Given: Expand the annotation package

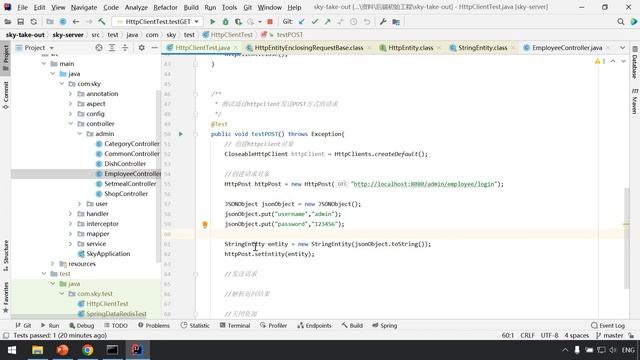Looking at the screenshot, I should click(x=71, y=94).
